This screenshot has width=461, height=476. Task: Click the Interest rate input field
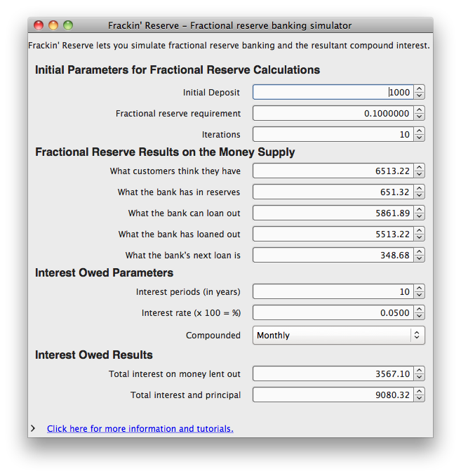coord(332,313)
